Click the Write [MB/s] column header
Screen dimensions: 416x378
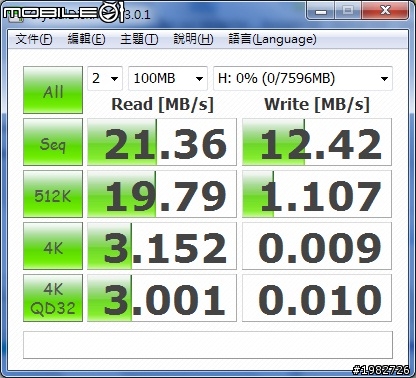(x=317, y=105)
